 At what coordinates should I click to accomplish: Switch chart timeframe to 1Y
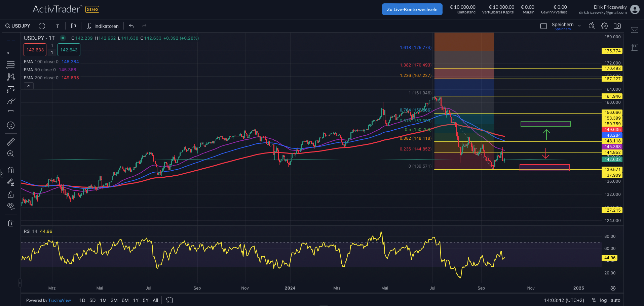136,300
